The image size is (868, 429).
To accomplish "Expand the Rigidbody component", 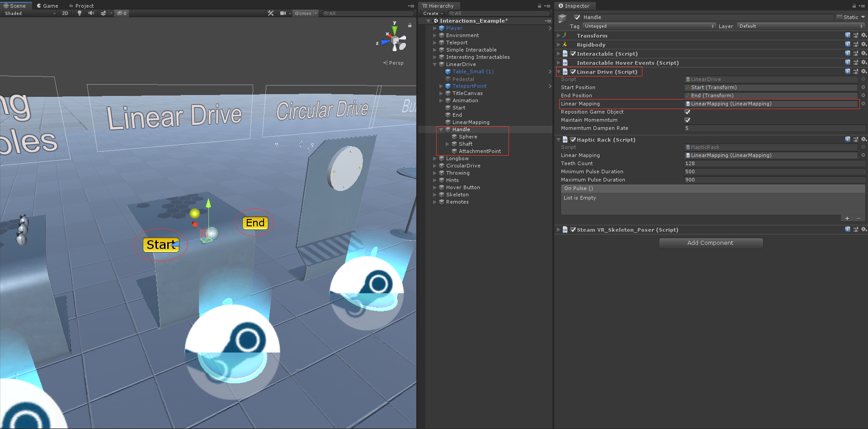I will click(559, 44).
